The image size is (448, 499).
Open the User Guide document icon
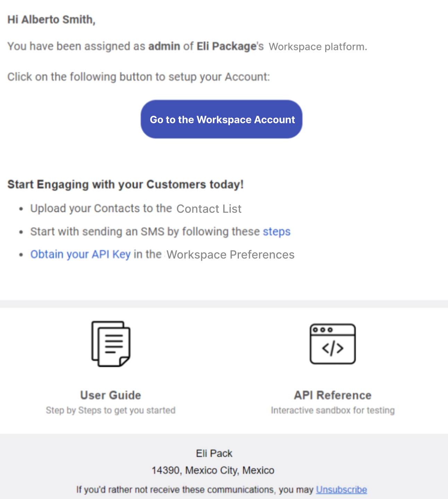pos(111,344)
